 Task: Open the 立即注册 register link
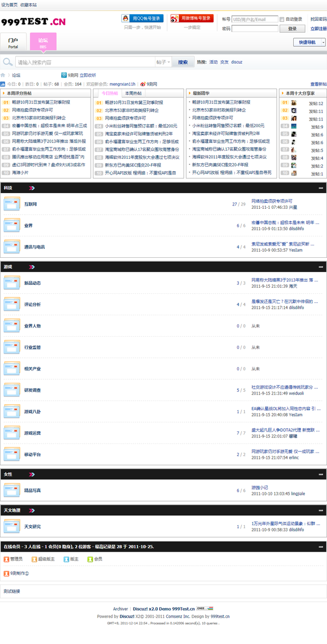(319, 29)
